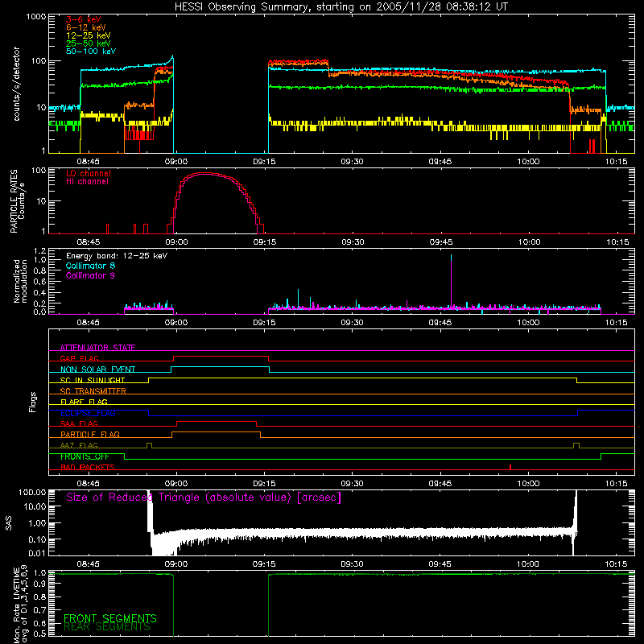Click the 1.2 tick label on the modulation plot
This screenshot has width=644, height=644.
[39, 251]
